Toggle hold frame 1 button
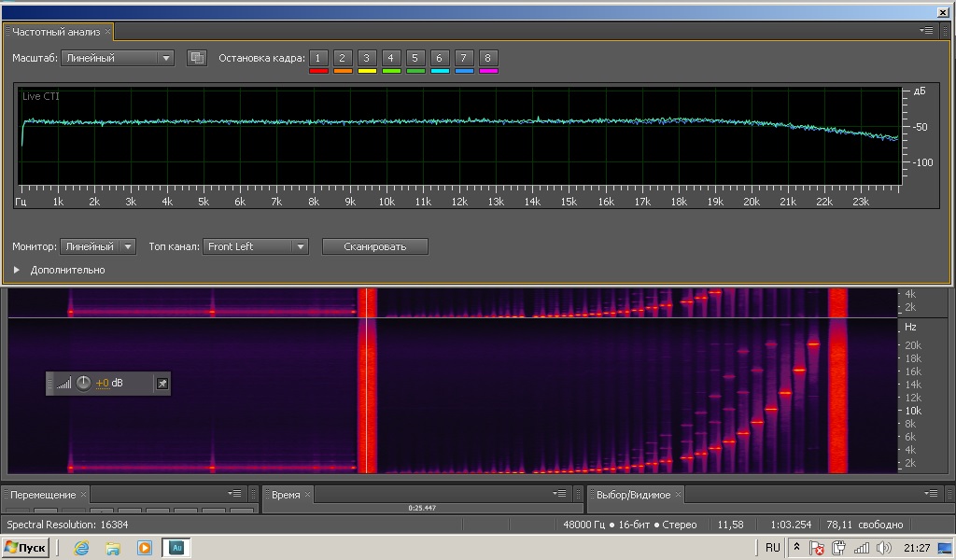 point(318,58)
